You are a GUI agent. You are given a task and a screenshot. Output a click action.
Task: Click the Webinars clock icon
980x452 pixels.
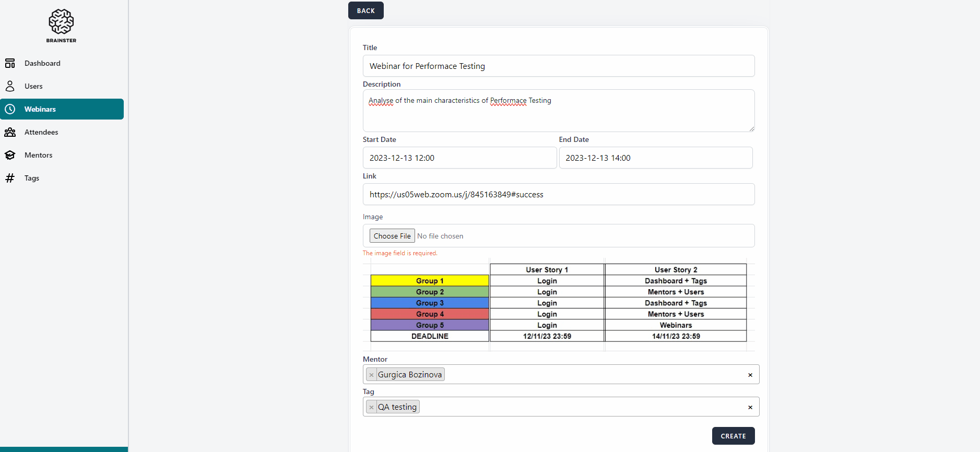[10, 109]
